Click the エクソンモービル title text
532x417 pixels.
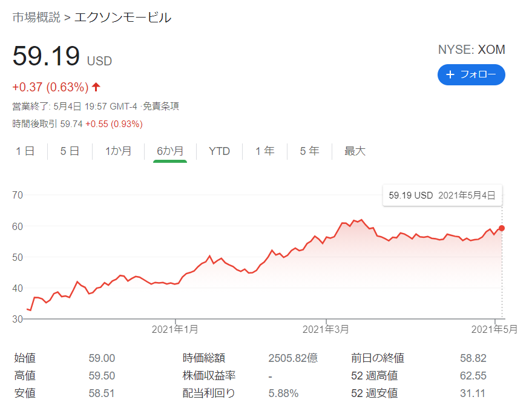123,18
